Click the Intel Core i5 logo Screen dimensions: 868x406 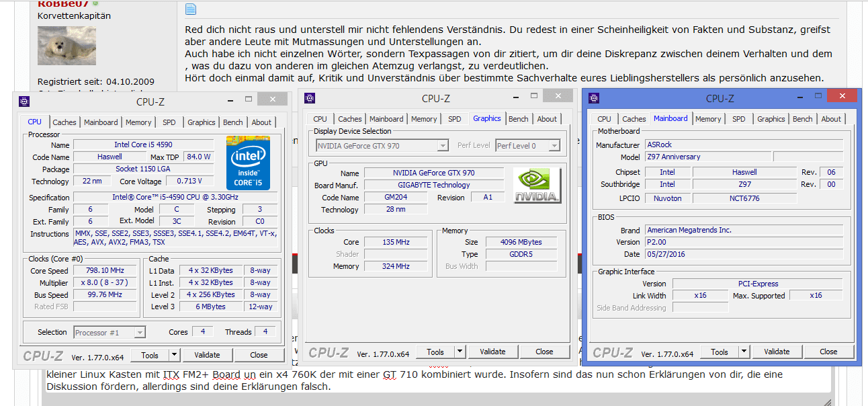click(248, 163)
